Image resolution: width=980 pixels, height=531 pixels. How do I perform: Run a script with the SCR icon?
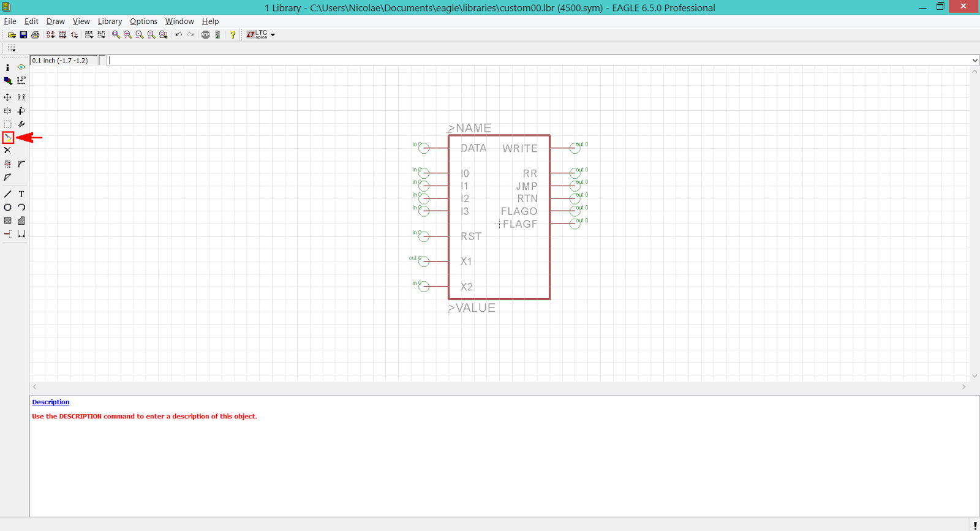coord(89,35)
